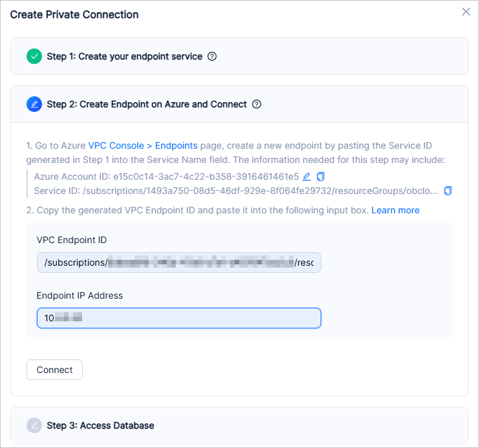Copy the Azure Account ID
479x448 pixels.
[321, 176]
